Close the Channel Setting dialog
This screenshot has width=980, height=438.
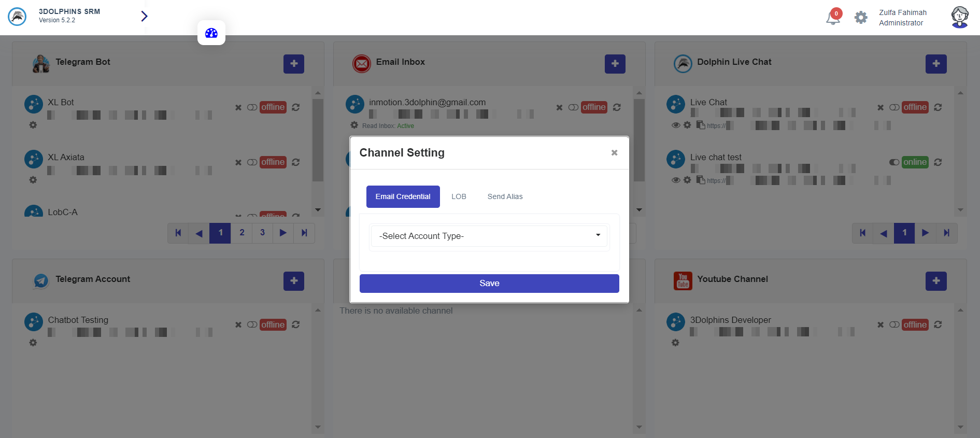(x=614, y=152)
